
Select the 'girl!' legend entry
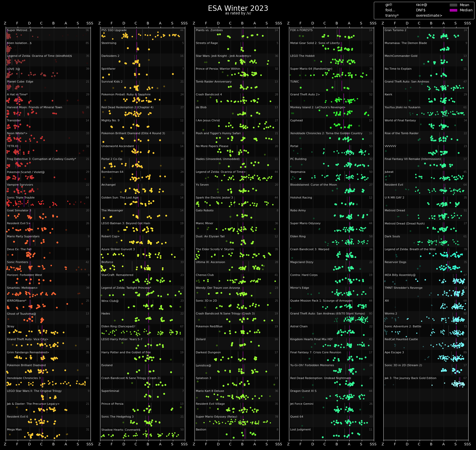[389, 5]
